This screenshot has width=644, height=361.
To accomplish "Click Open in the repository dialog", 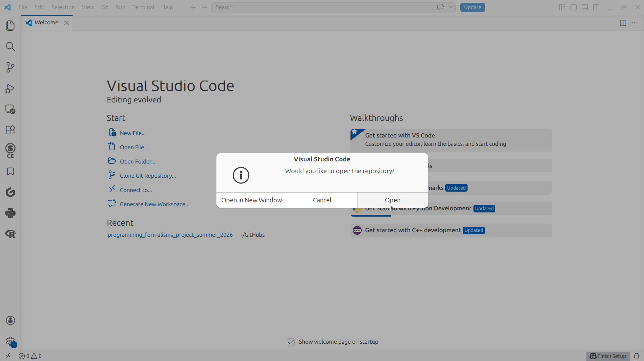I will pos(393,200).
